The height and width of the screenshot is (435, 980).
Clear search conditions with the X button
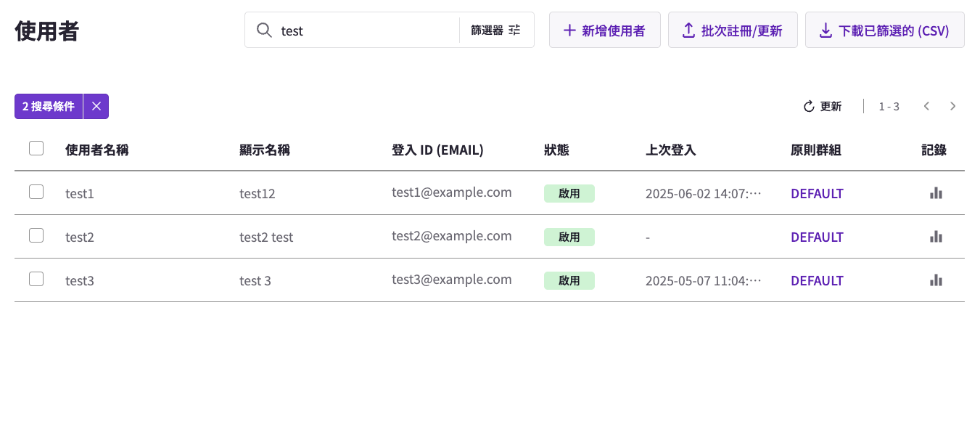[96, 107]
